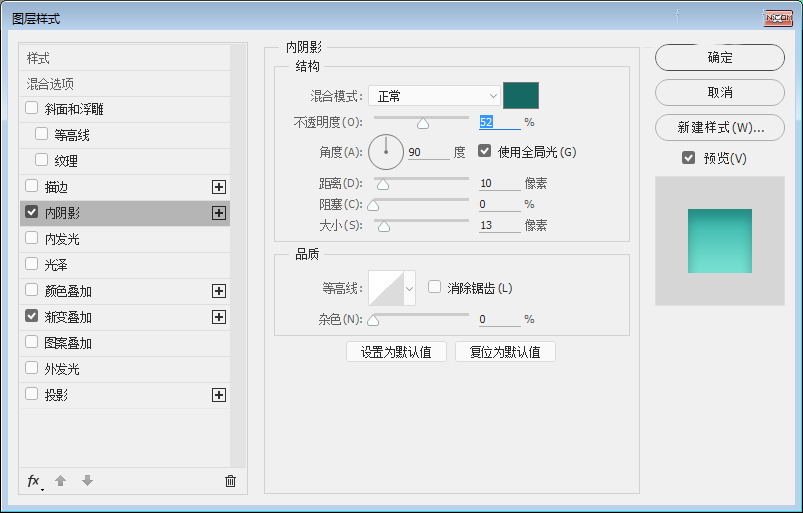Image resolution: width=803 pixels, height=513 pixels.
Task: Click the 设置为默认值 button
Action: pos(396,352)
